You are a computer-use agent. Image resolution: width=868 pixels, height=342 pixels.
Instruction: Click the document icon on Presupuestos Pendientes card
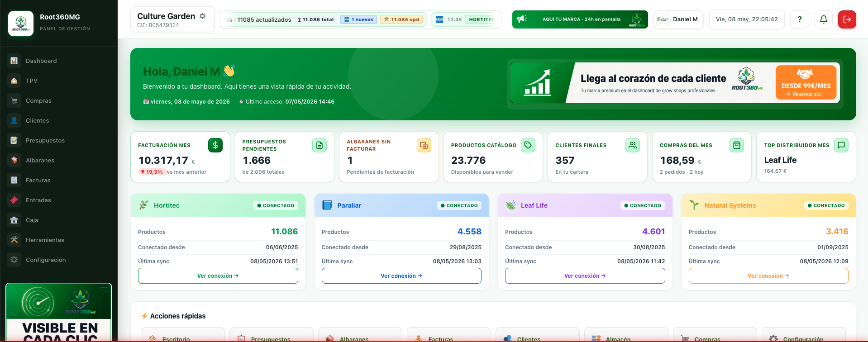(x=320, y=145)
